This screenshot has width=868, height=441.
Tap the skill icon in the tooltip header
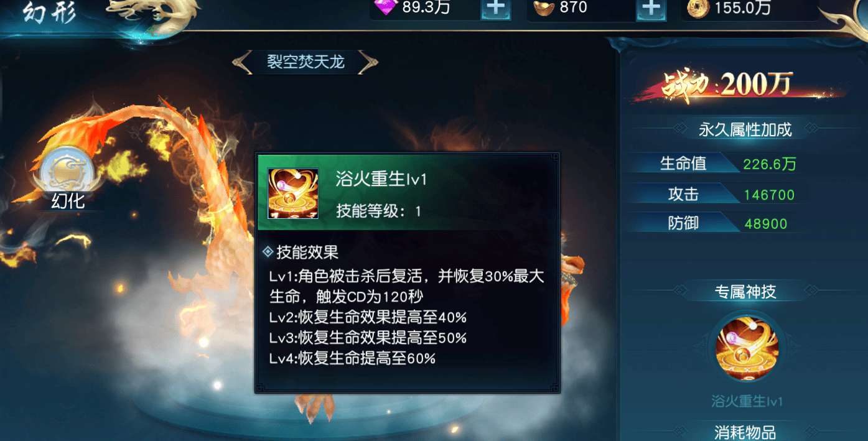(292, 193)
